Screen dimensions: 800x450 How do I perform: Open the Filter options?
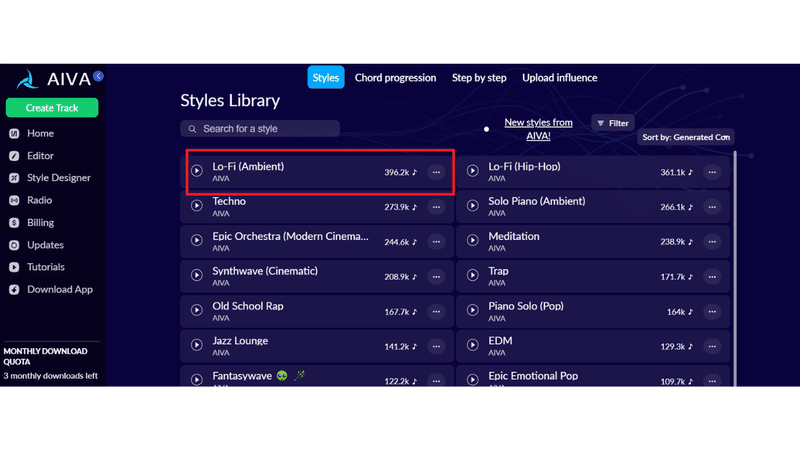pos(613,123)
